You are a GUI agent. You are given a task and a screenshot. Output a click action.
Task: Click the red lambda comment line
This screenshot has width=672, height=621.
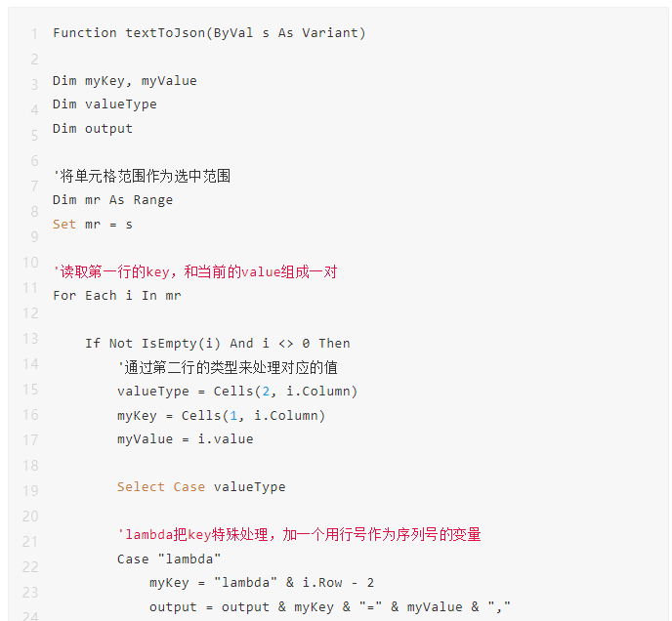299,534
